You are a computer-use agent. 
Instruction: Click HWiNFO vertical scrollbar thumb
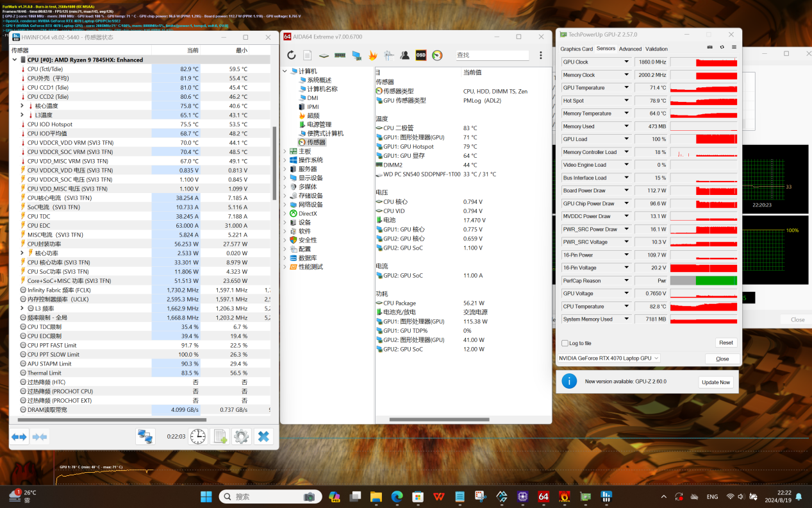pos(275,163)
